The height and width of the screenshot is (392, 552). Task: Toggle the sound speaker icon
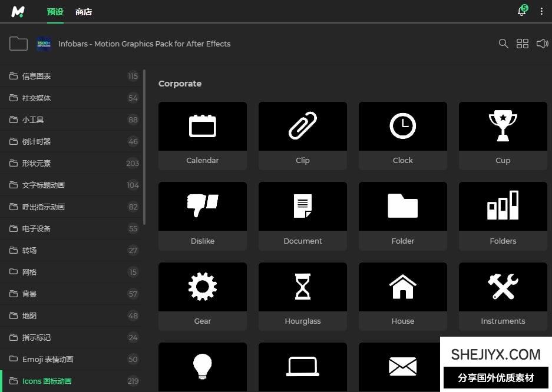coord(542,44)
